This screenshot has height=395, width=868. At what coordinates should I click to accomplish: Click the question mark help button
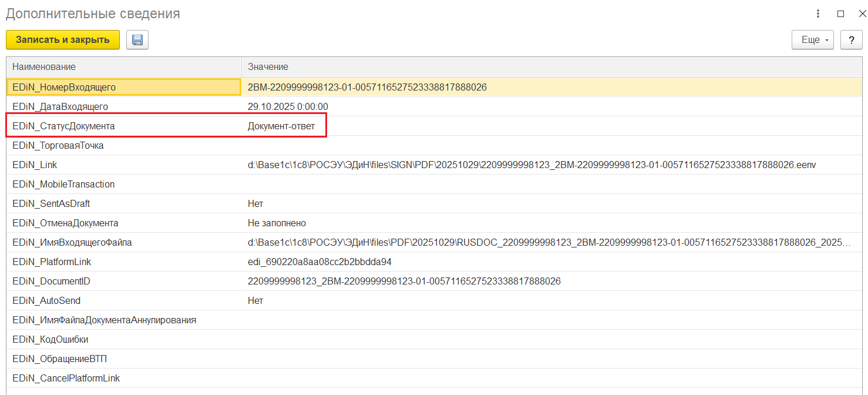(x=851, y=40)
